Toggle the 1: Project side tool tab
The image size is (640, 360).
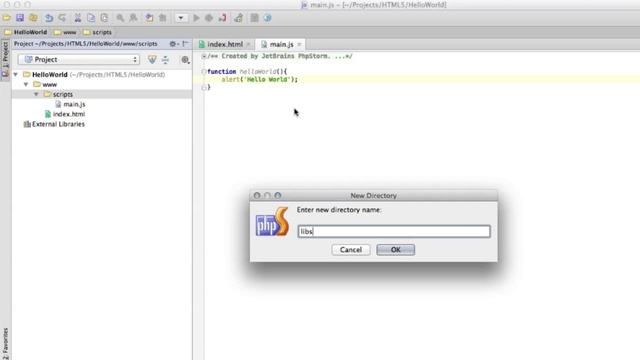[x=5, y=60]
